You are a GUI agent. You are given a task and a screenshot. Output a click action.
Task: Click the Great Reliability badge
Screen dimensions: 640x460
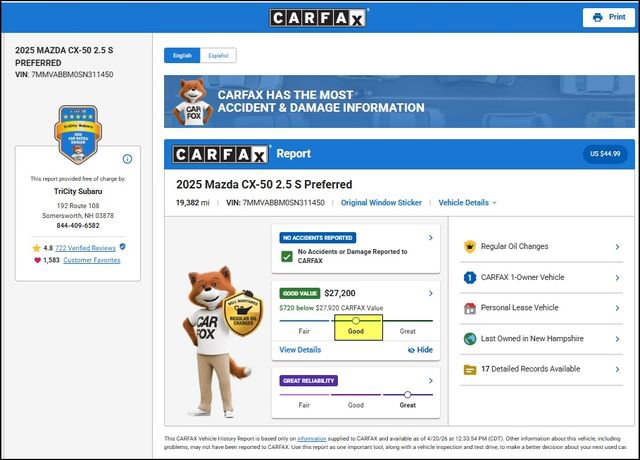pos(309,381)
